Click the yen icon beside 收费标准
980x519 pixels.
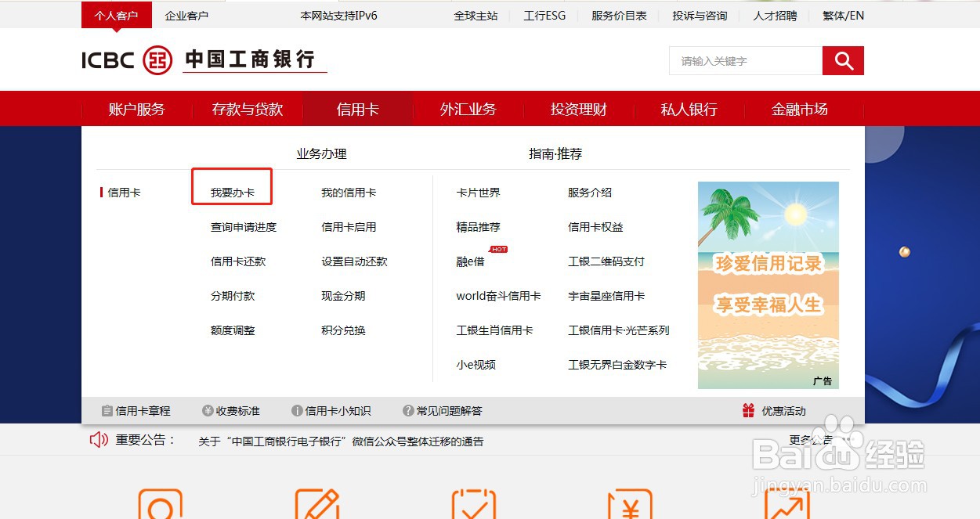208,410
